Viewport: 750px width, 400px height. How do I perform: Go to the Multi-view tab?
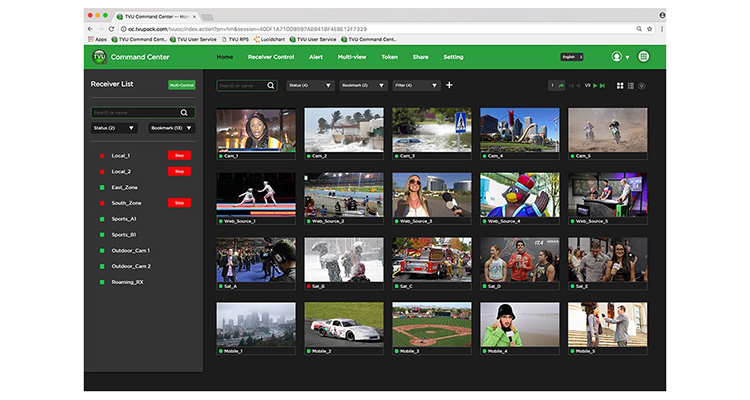pos(352,57)
